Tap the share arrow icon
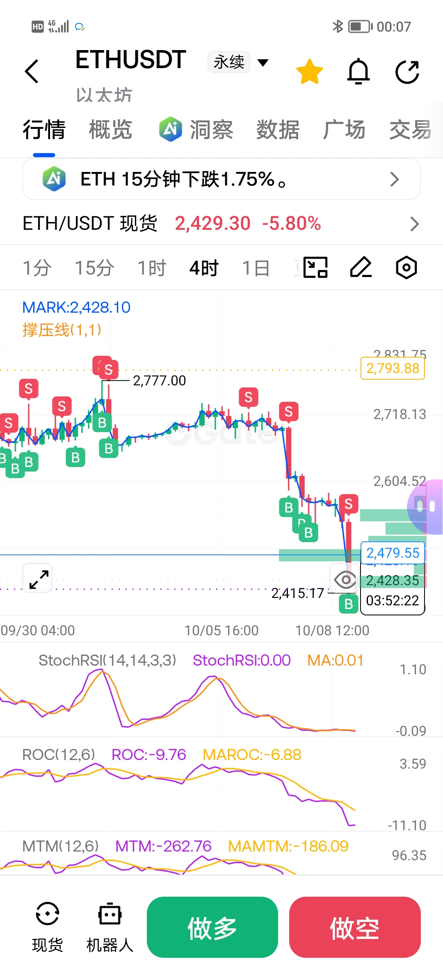The image size is (443, 980). point(407,72)
